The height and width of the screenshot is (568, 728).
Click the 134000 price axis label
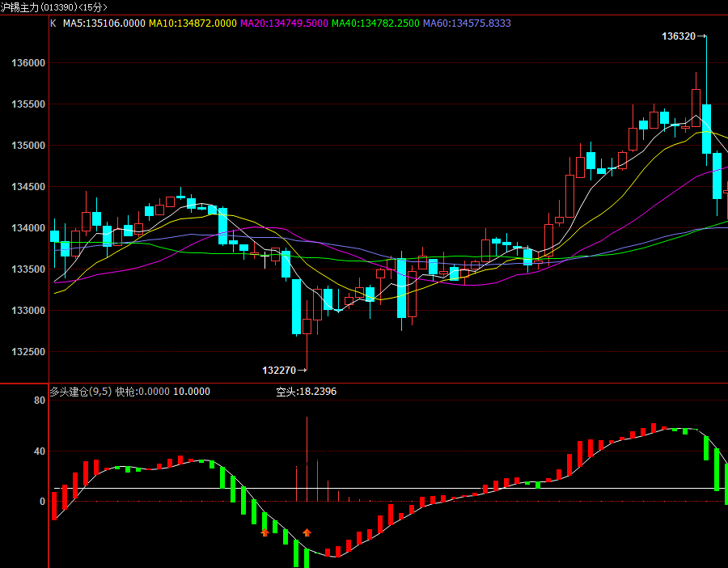point(28,228)
